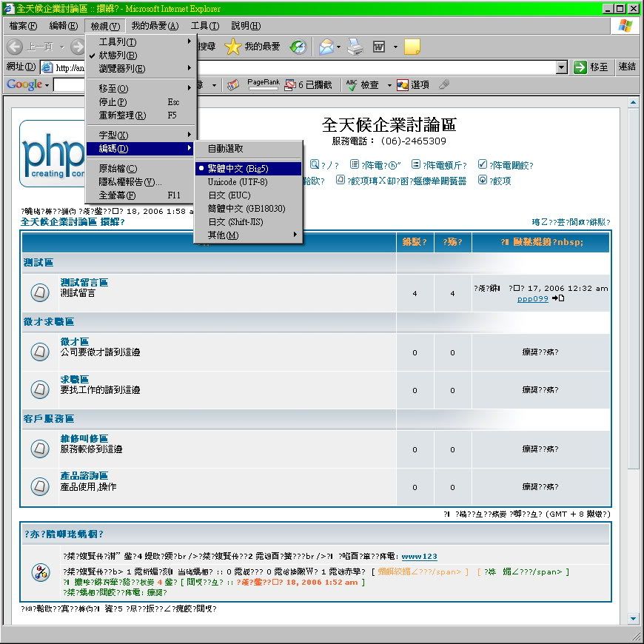Choose 重新整理 refresh from the menu
Screen dimensions: 644x644
[x=122, y=115]
